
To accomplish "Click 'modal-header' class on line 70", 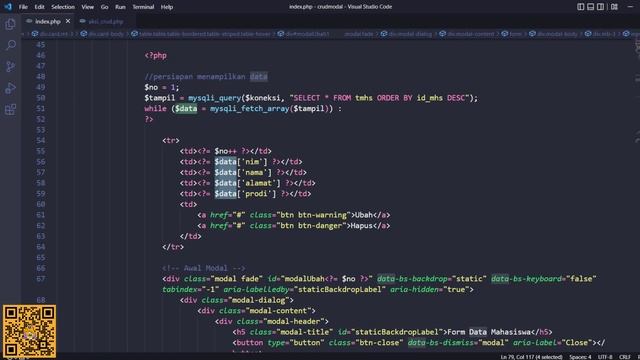I will tap(293, 321).
